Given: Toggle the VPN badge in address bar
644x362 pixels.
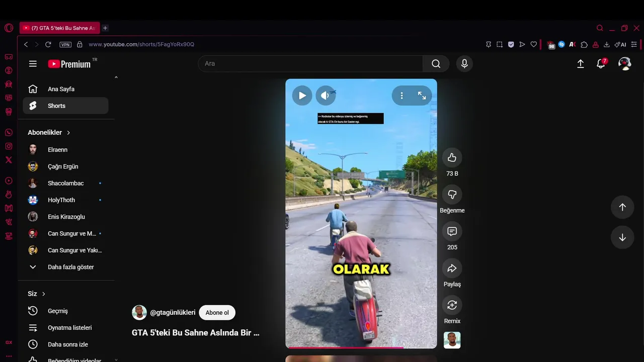Looking at the screenshot, I should [x=65, y=44].
